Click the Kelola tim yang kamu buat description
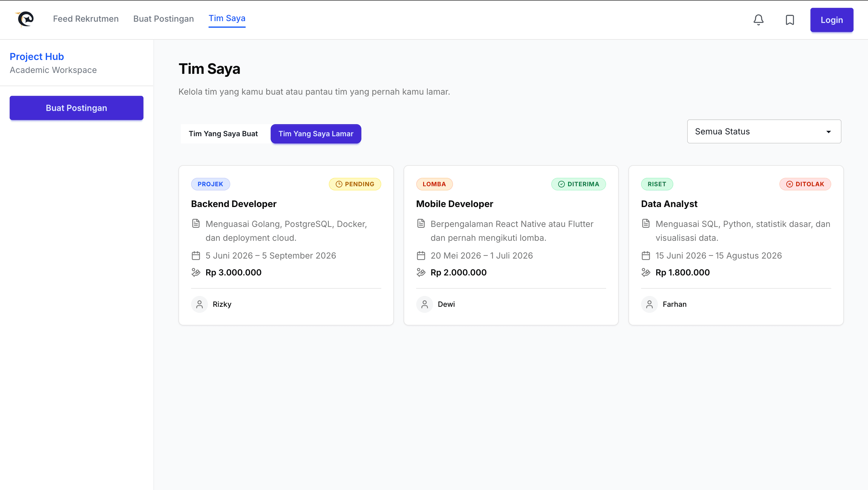 point(314,92)
